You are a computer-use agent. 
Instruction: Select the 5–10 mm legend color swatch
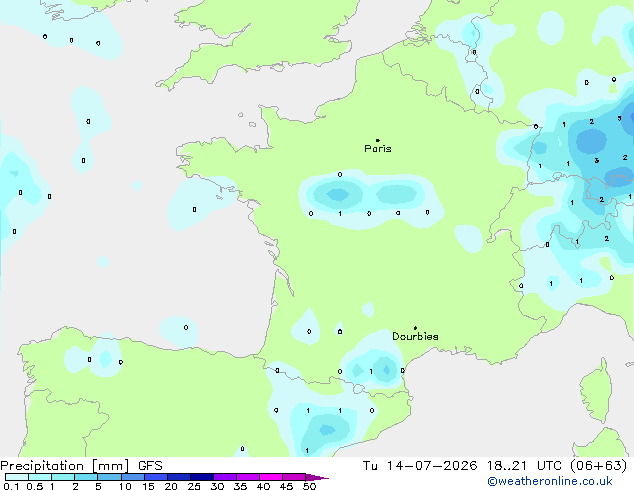pos(109,477)
